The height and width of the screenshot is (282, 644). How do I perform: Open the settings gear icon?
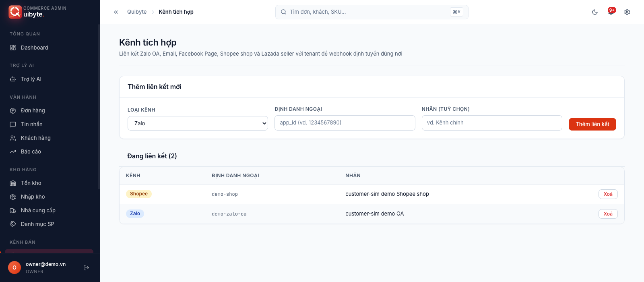pyautogui.click(x=627, y=12)
